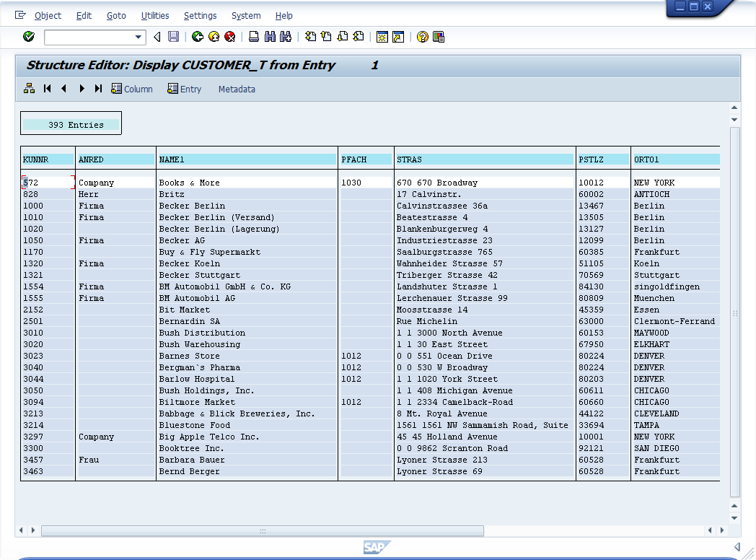756x560 pixels.
Task: Click the green Enter checkmark icon
Action: pyautogui.click(x=29, y=37)
